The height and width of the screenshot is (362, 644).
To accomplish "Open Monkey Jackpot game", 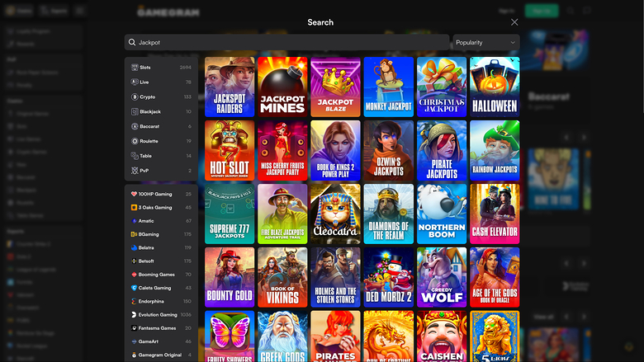I will click(x=389, y=87).
